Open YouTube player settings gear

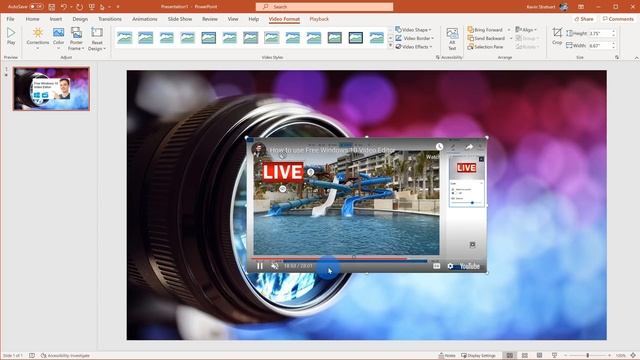click(x=450, y=266)
